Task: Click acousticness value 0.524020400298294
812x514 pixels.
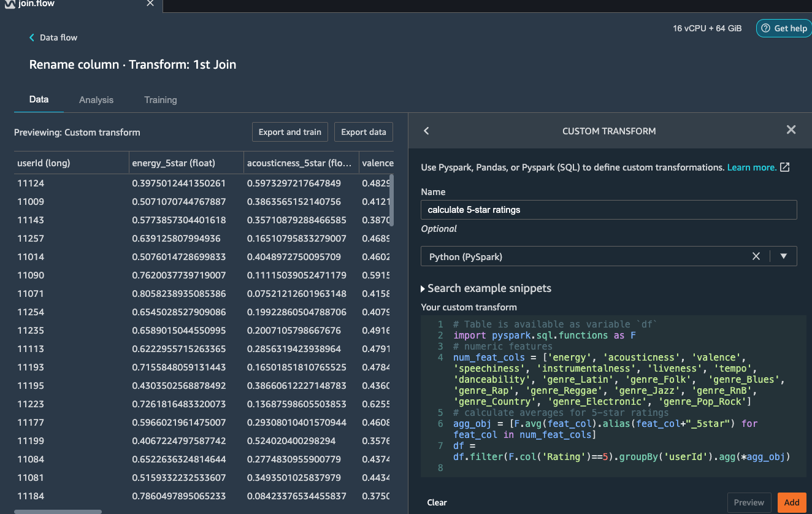Action: click(291, 441)
